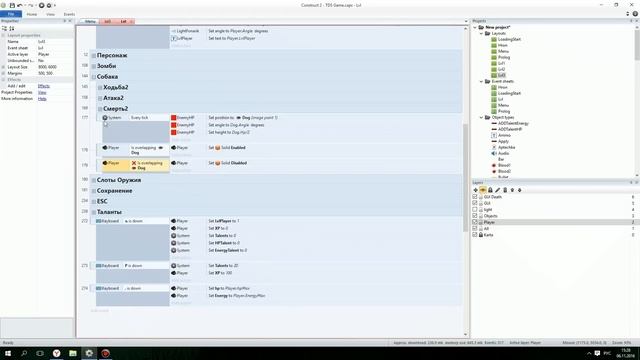The image size is (640, 360).
Task: Open Task View on the taskbar
Action: coord(40,353)
